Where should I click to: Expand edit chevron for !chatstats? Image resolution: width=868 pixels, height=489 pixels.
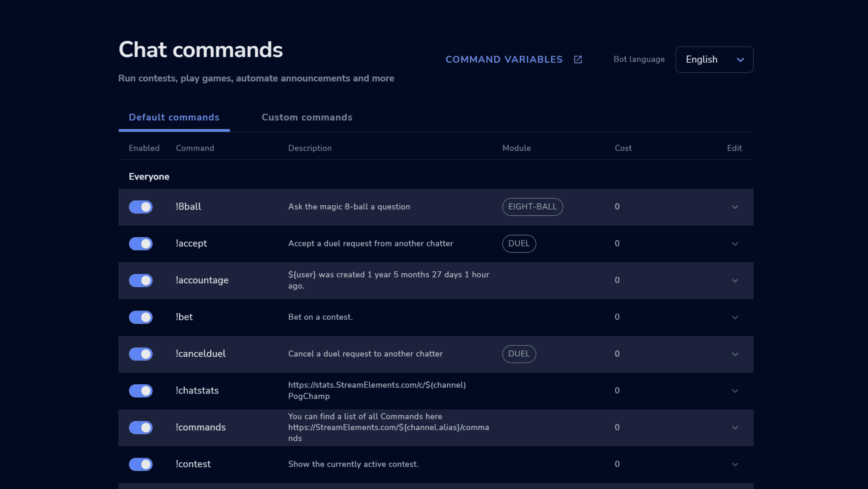tap(735, 391)
